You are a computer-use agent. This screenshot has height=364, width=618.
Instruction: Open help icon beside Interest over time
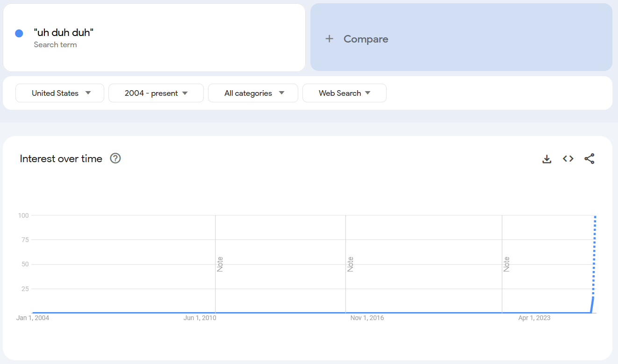click(x=115, y=158)
